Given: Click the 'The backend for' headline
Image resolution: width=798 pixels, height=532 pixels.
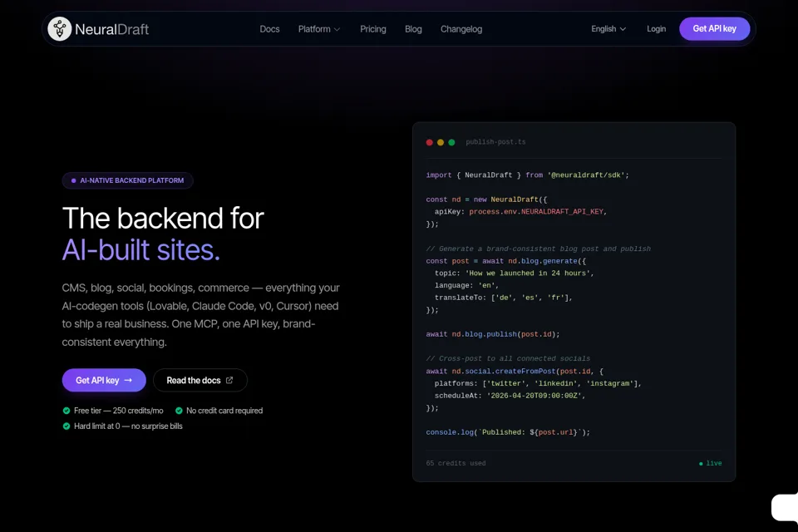Looking at the screenshot, I should point(163,219).
